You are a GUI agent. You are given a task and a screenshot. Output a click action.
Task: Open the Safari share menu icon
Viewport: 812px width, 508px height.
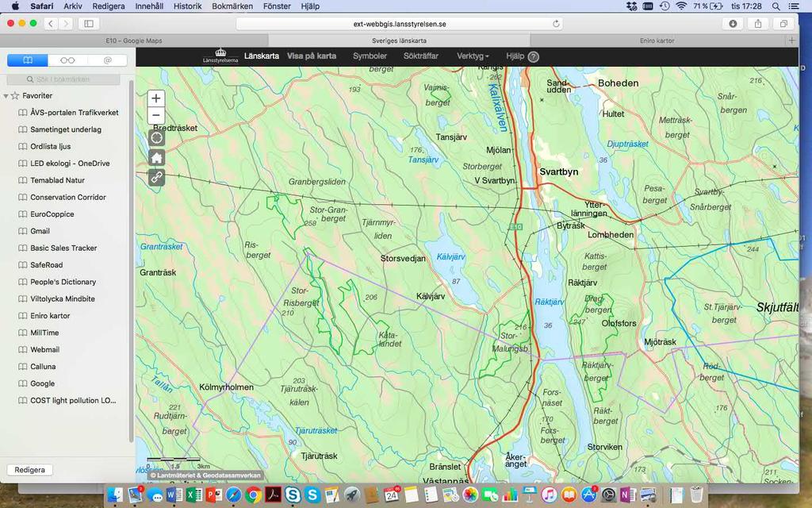[x=758, y=24]
